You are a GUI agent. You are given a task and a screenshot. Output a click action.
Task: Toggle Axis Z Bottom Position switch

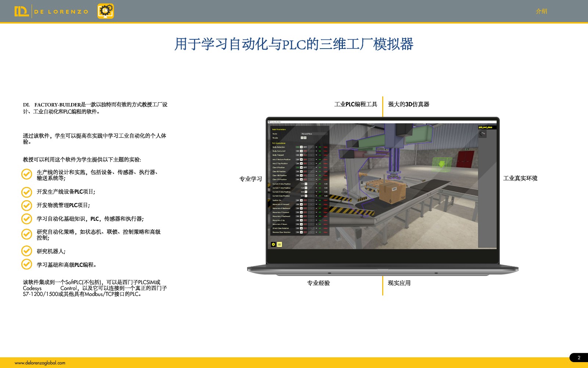pyautogui.click(x=301, y=159)
